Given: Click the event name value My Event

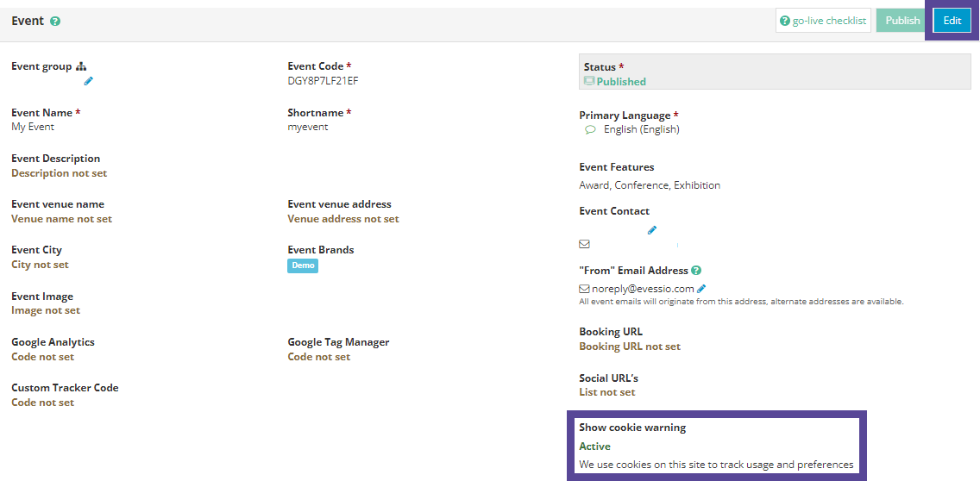Looking at the screenshot, I should click(33, 127).
